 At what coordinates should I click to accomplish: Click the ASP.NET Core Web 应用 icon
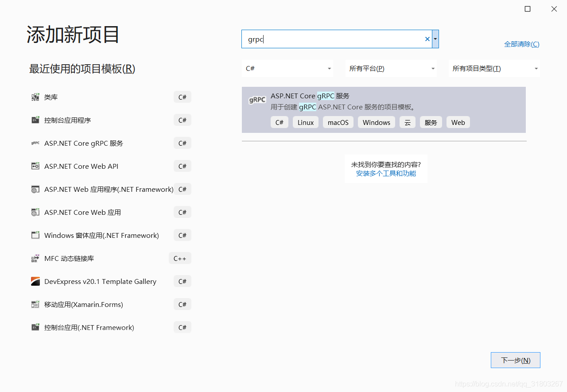35,212
